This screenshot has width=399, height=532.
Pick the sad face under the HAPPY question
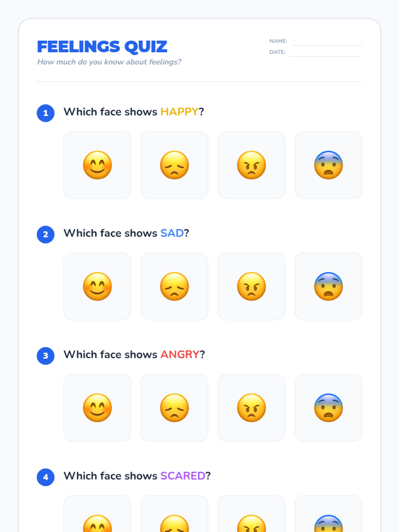[x=174, y=165]
